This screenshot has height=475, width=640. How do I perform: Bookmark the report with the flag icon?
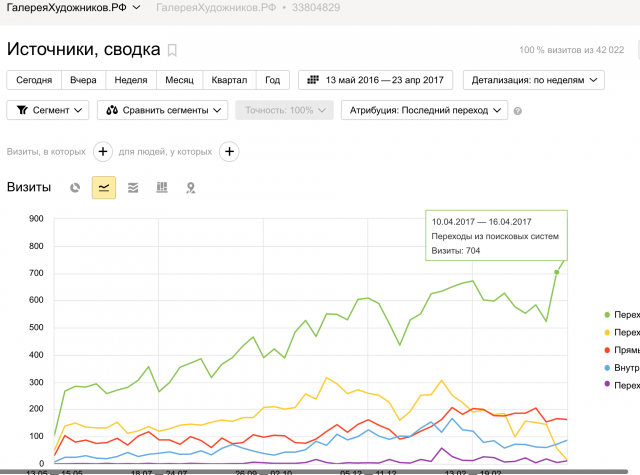tap(172, 51)
